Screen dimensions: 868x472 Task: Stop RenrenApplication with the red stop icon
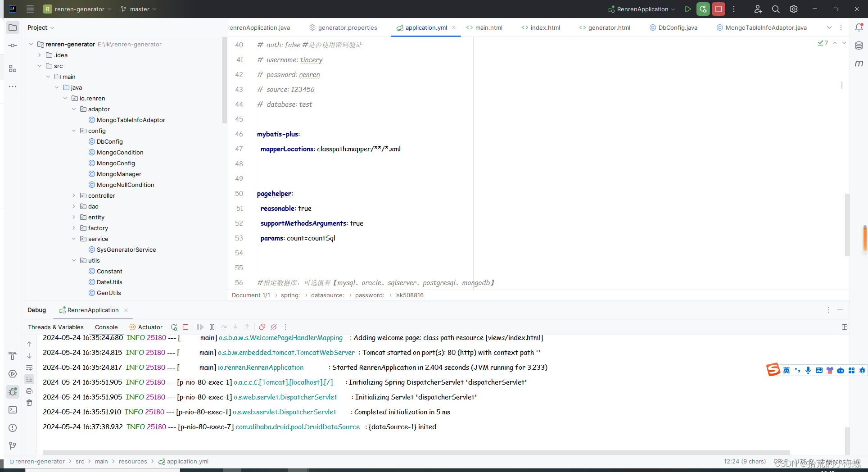click(719, 9)
